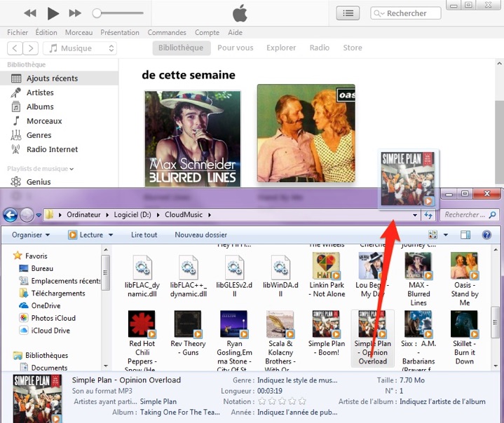Viewport: 504px width, 423px height.
Task: Click the Explorer forward button
Action: (x=27, y=215)
